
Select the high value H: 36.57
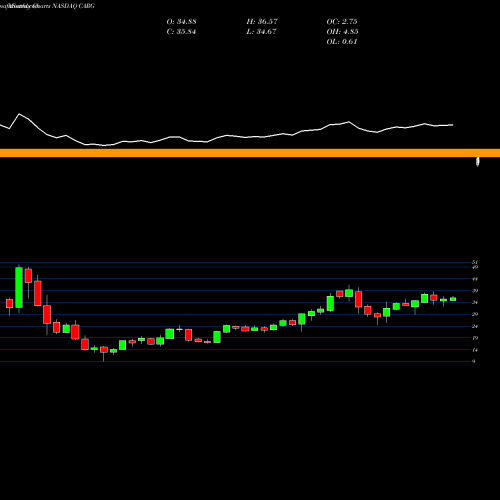(262, 22)
